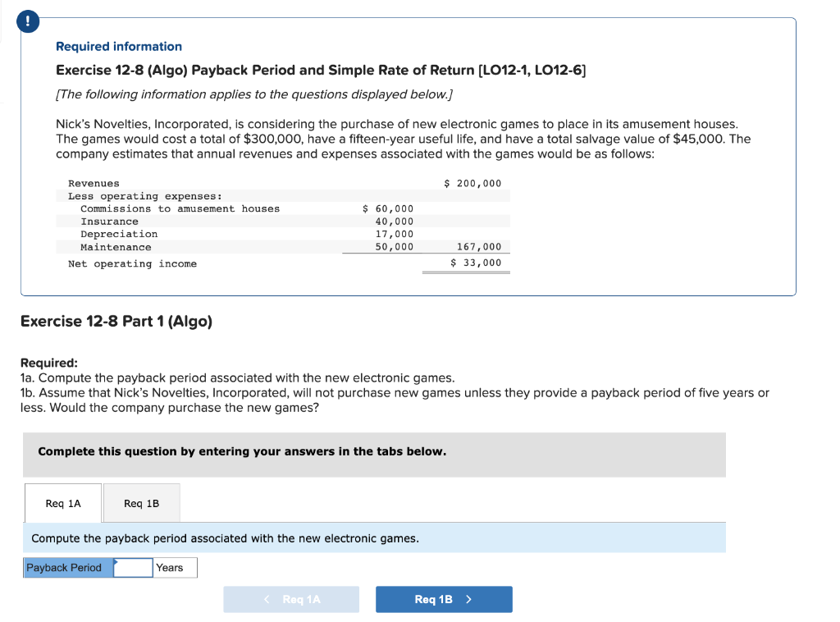This screenshot has width=840, height=622.
Task: Select the Exercise 12-8 Part 1 (Algo) heading
Action: click(x=116, y=321)
